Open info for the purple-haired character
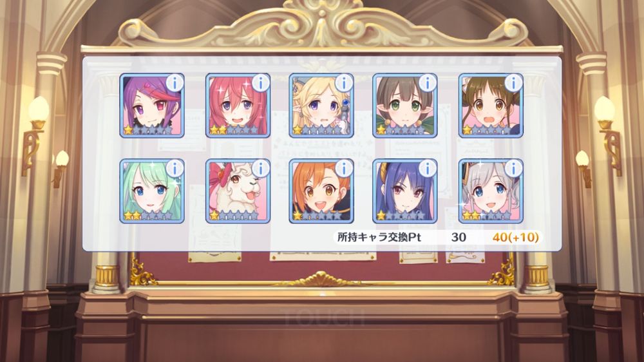Viewport: 644px width, 362px height. [175, 83]
